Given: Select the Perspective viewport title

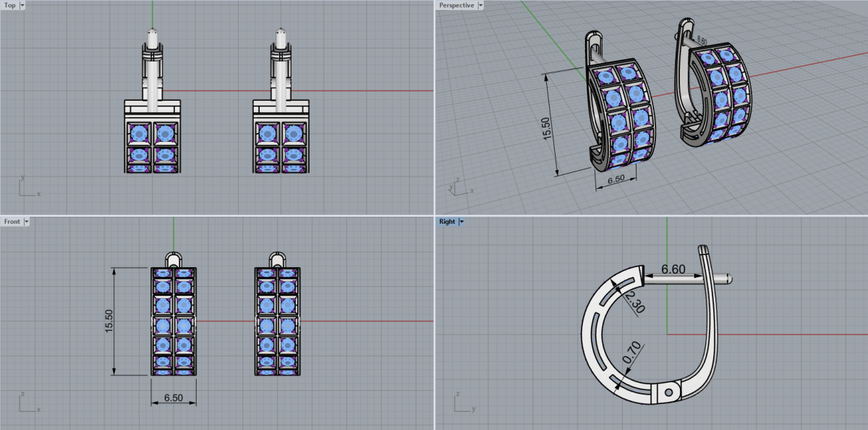Looking at the screenshot, I should coord(456,5).
